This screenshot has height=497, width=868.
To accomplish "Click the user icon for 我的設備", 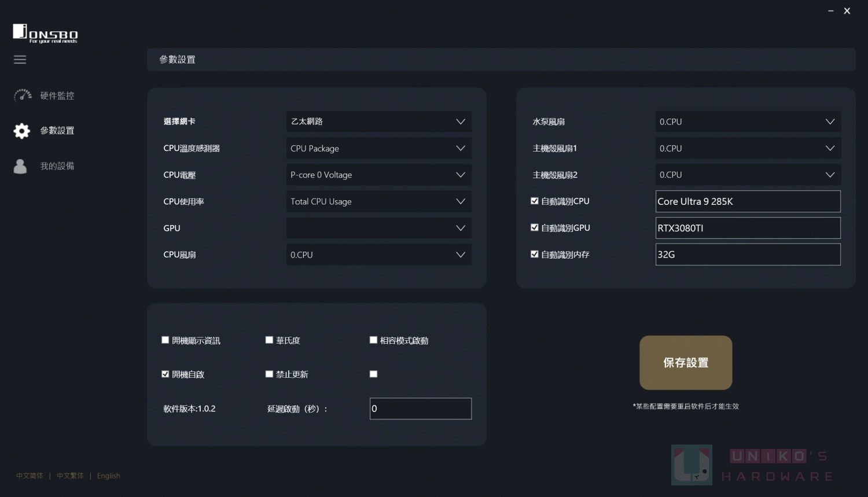I will [x=20, y=166].
